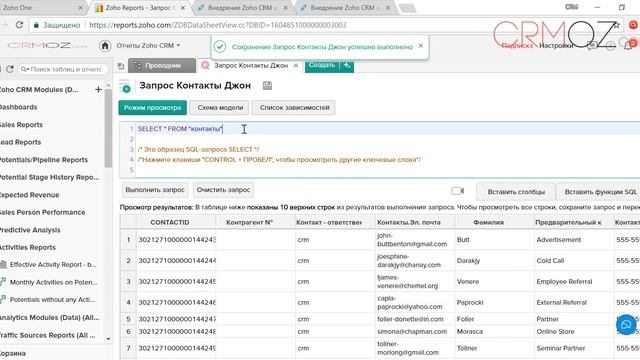This screenshot has height=360, width=640.
Task: Close the Запрос Контакты Джон tab
Action: [296, 65]
